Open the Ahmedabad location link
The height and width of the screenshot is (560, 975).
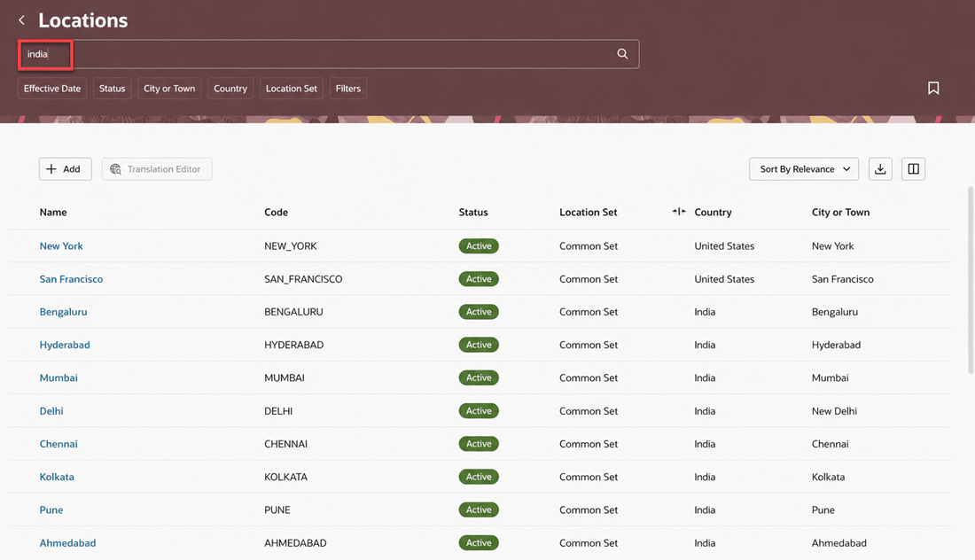pos(67,542)
